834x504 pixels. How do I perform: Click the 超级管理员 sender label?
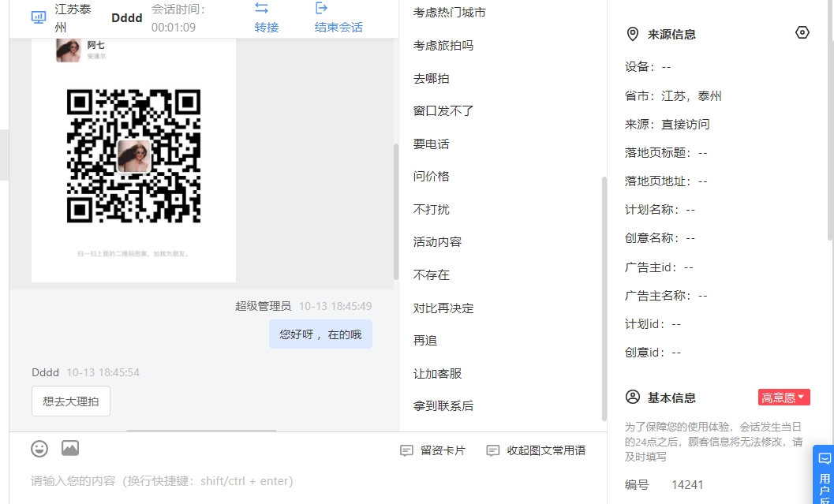coord(264,306)
